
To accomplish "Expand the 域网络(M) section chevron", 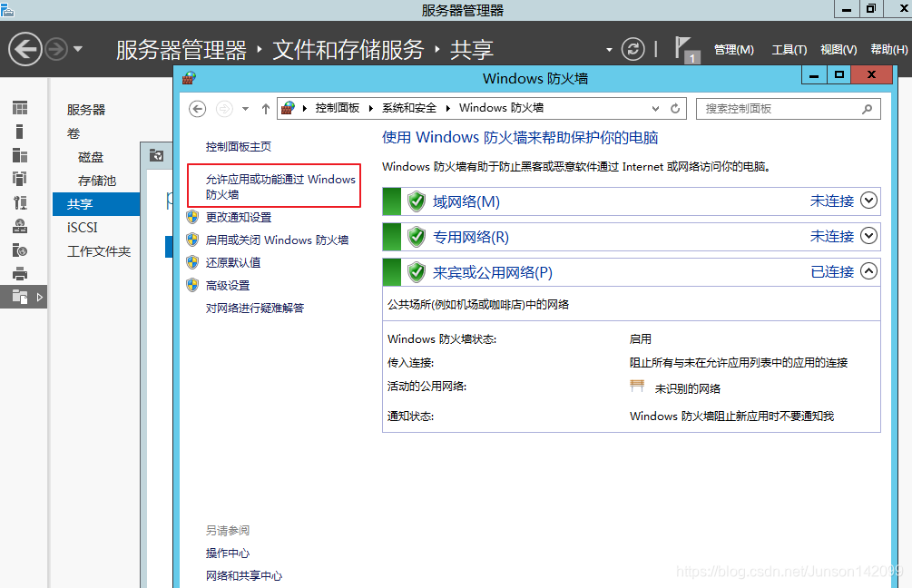I will pyautogui.click(x=868, y=201).
